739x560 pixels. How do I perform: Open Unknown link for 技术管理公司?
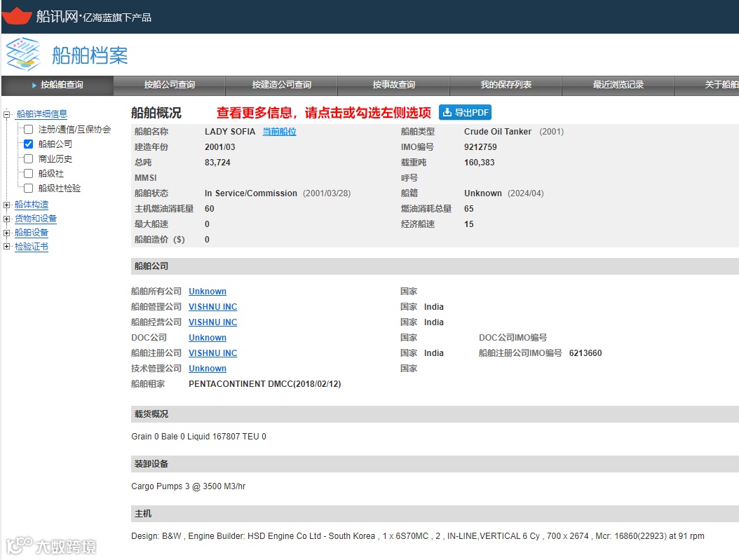coord(208,368)
